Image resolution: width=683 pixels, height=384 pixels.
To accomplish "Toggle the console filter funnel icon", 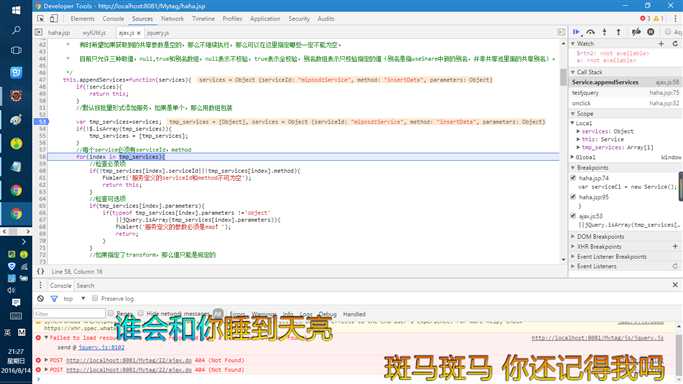I will (x=54, y=299).
